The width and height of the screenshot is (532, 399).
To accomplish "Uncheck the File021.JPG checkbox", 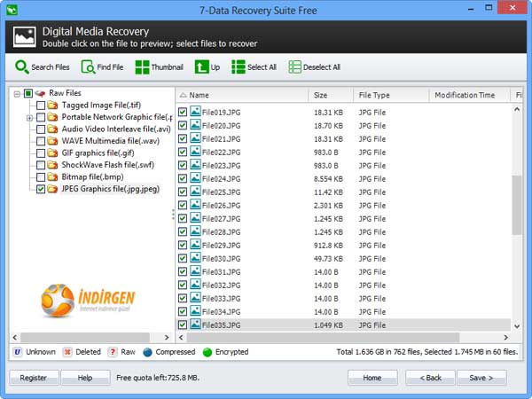I will point(183,139).
